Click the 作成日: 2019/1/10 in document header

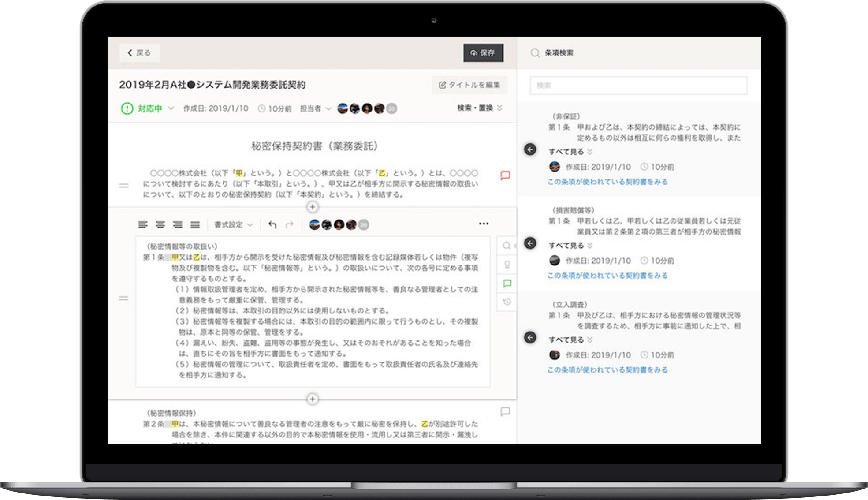(216, 108)
